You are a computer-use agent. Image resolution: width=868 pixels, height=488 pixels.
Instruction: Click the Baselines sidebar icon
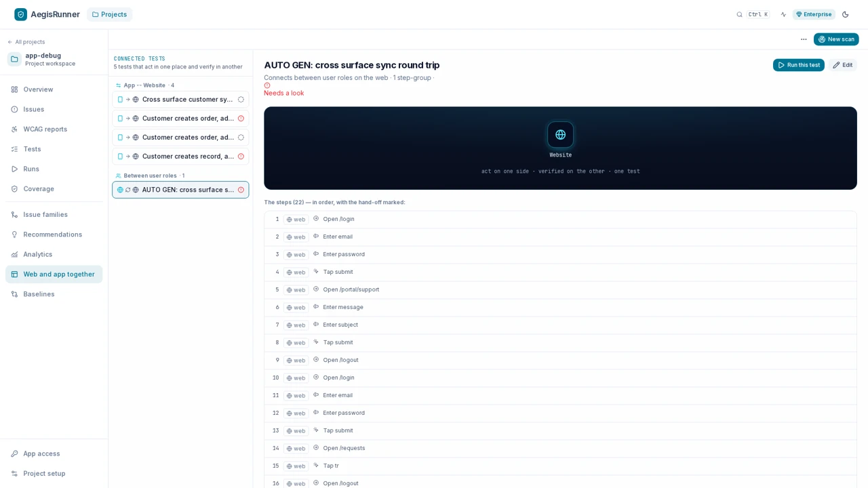pyautogui.click(x=14, y=294)
